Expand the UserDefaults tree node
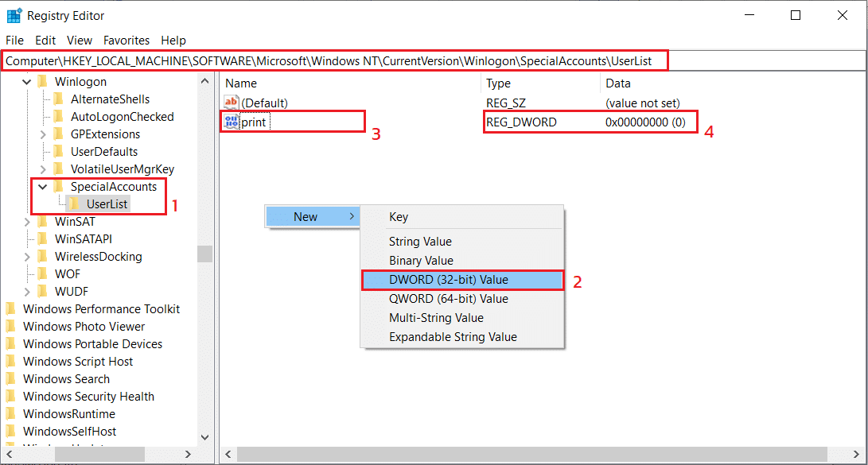The width and height of the screenshot is (868, 465). 43,152
